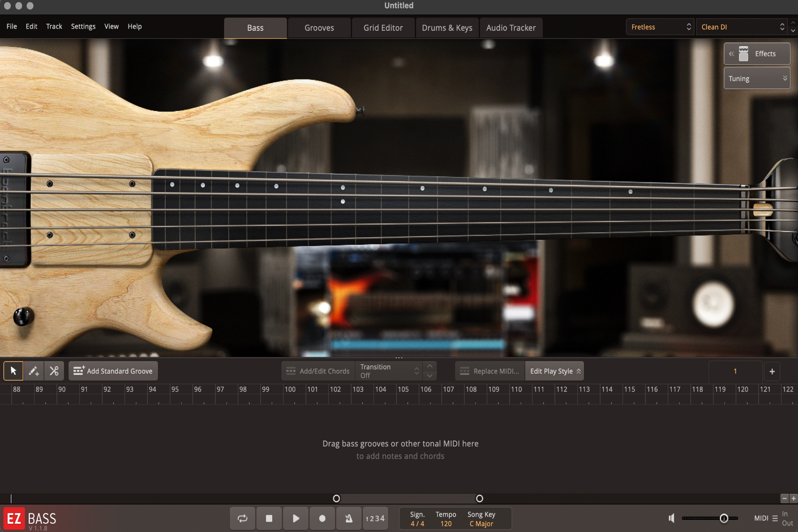Select the arrow pointer tool
The image size is (798, 532).
13,371
